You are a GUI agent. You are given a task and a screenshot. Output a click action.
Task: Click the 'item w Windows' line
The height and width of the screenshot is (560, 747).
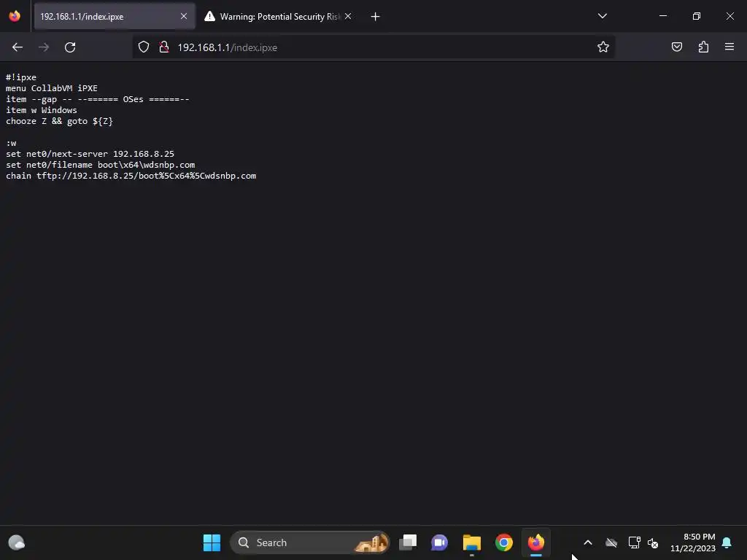(42, 110)
